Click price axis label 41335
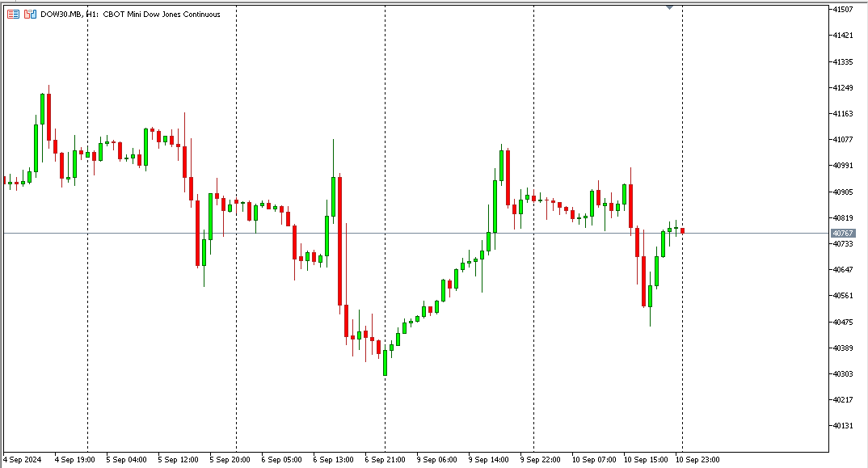 point(843,61)
